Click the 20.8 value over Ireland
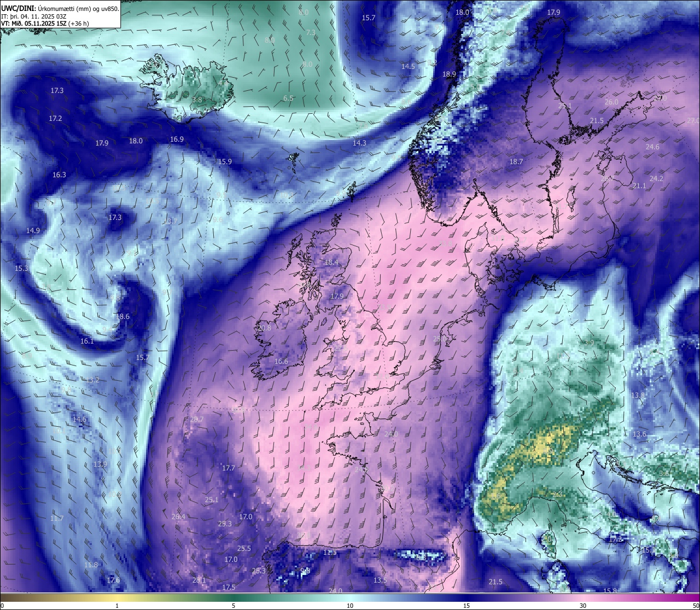The image size is (700, 610). pos(264,328)
